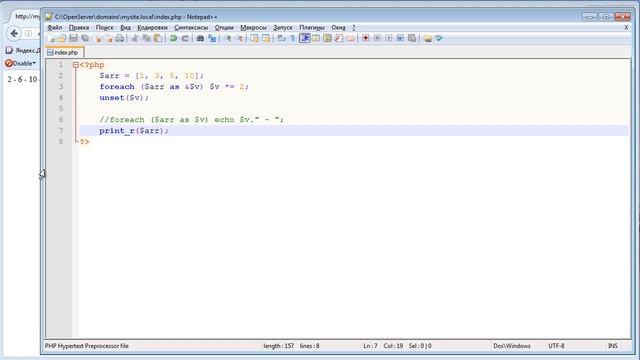Run macro multiple times icon
The width and height of the screenshot is (640, 360).
[400, 38]
